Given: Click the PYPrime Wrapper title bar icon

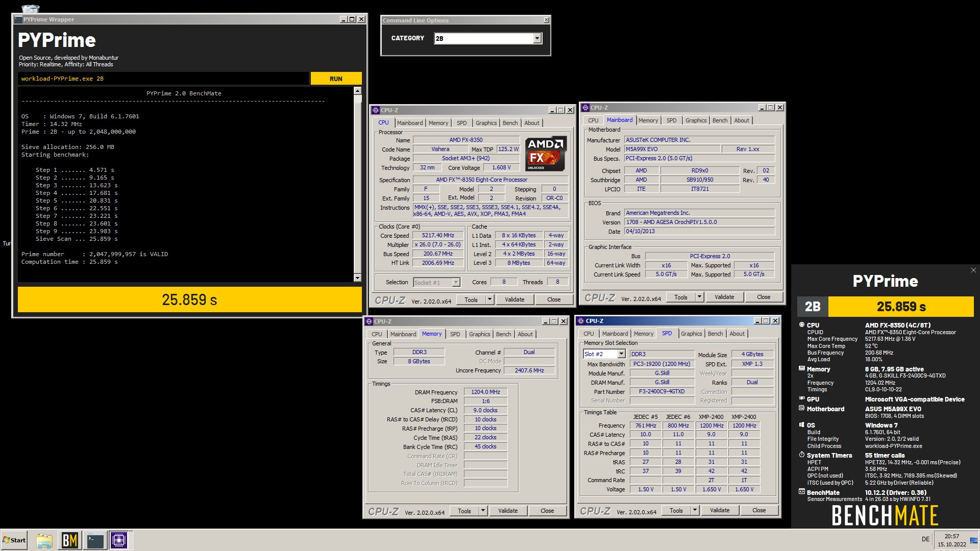Looking at the screenshot, I should 18,19.
